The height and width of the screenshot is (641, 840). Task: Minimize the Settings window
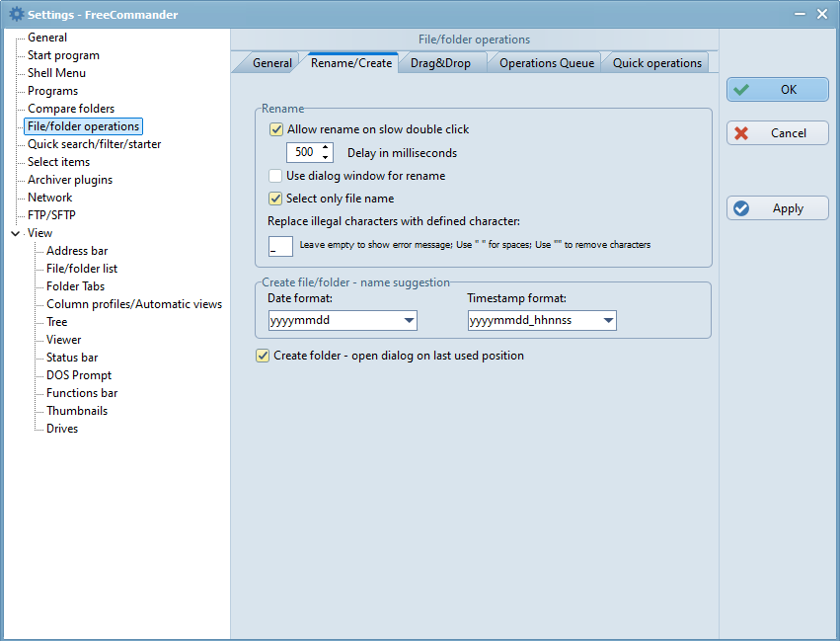coord(800,14)
